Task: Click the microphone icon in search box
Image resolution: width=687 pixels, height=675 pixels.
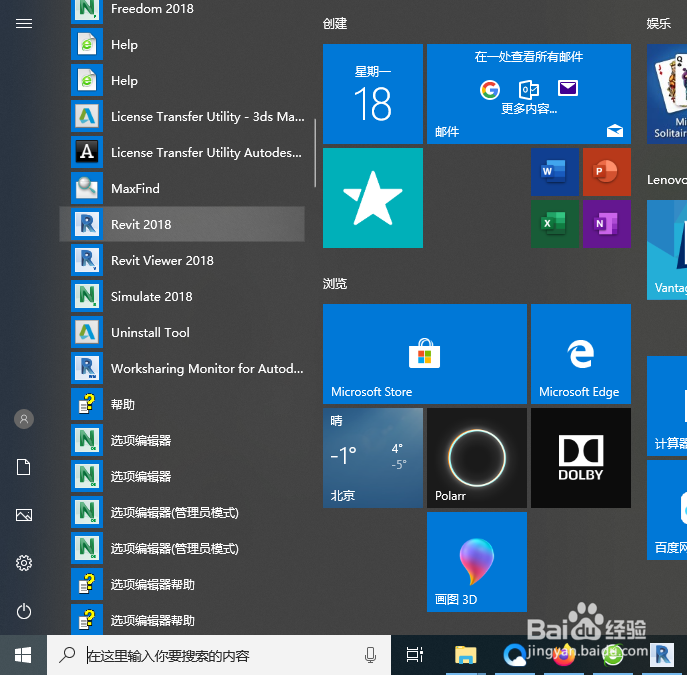Action: (370, 655)
